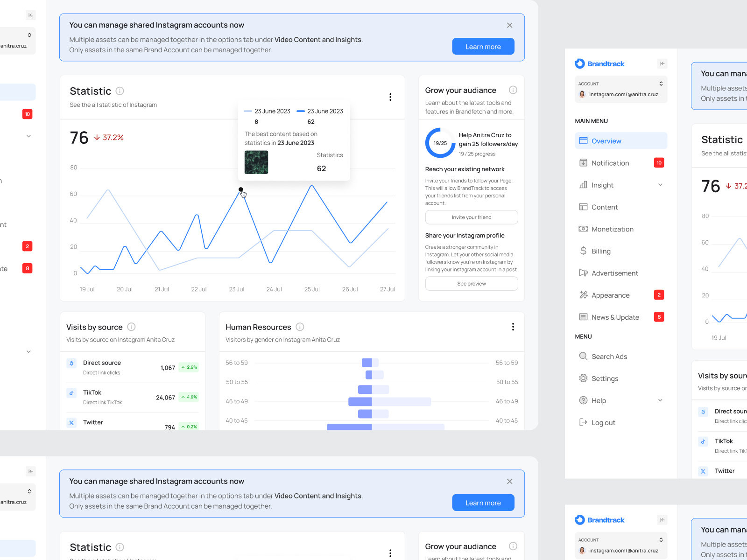Click the TikTok source icon in Visits by source
This screenshot has width=747, height=560.
71,393
